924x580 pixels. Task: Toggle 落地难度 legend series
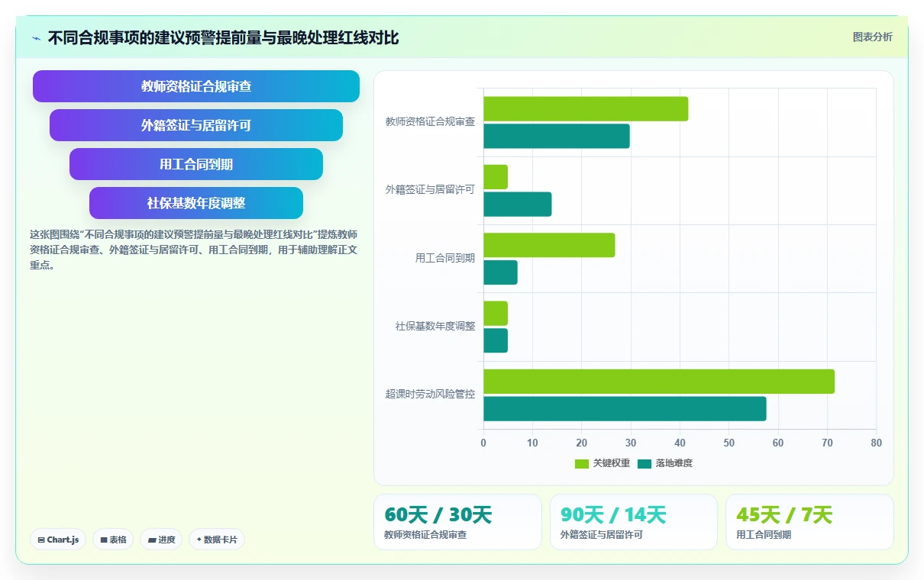(665, 463)
